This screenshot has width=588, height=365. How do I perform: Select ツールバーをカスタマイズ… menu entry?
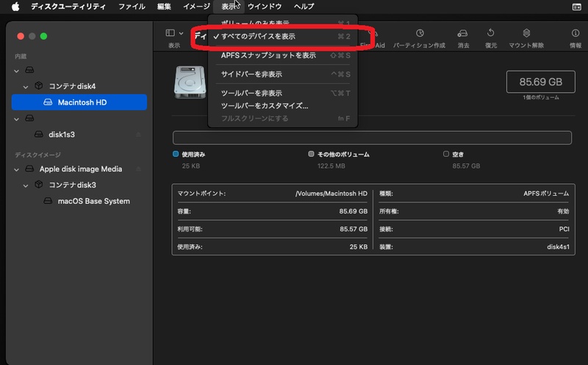coord(282,105)
